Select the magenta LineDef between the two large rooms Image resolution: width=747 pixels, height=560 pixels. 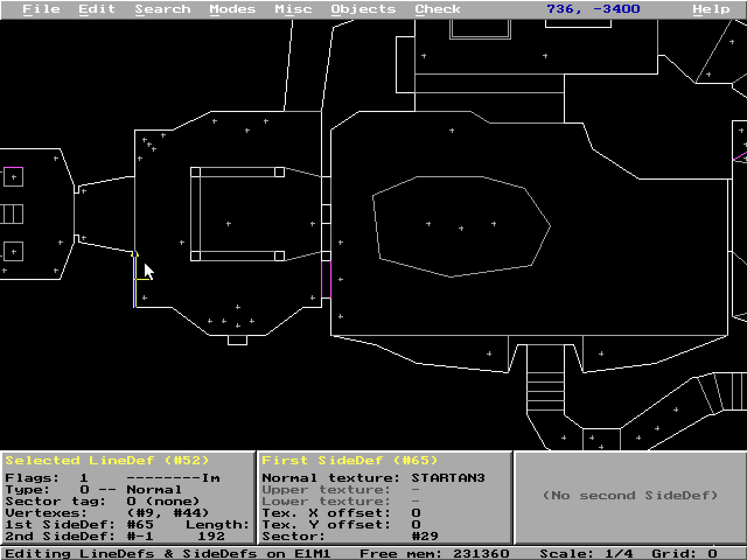point(326,279)
